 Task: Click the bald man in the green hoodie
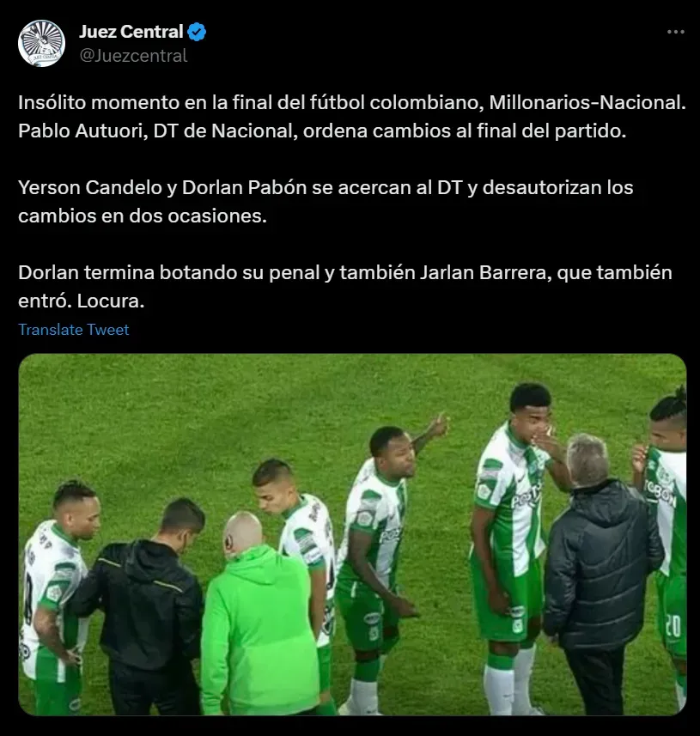[259, 615]
